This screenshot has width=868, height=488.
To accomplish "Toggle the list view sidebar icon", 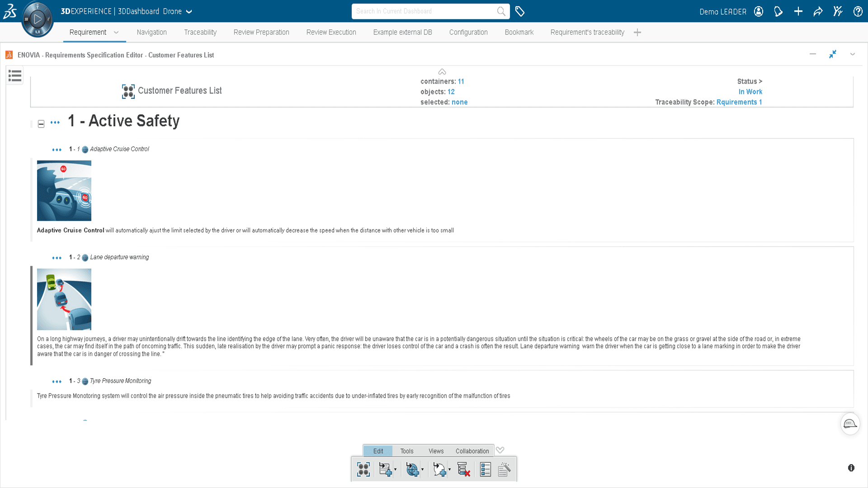I will 14,76.
